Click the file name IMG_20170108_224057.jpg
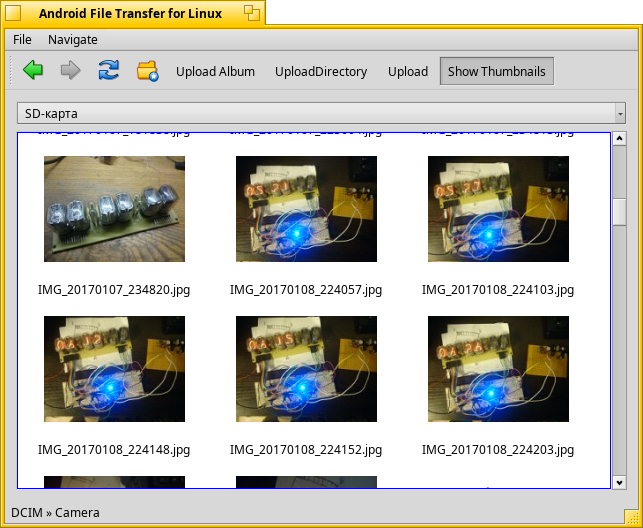The width and height of the screenshot is (643, 528). tap(306, 290)
